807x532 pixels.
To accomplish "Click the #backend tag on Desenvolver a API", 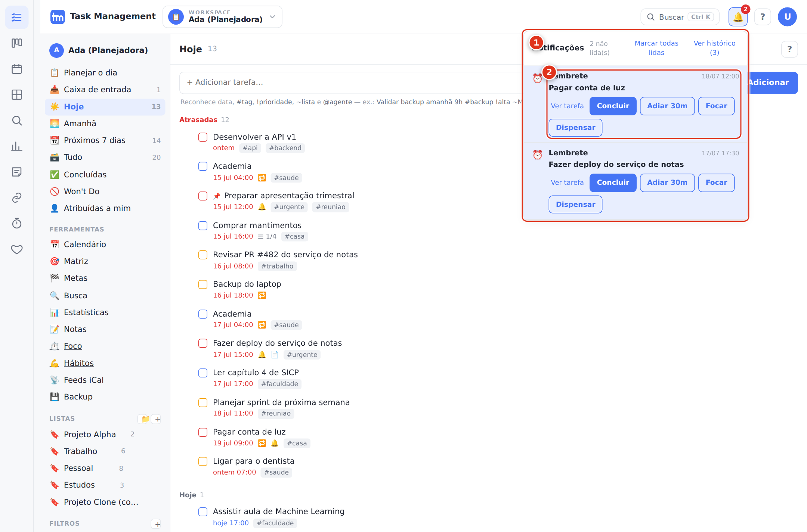I will pos(285,148).
